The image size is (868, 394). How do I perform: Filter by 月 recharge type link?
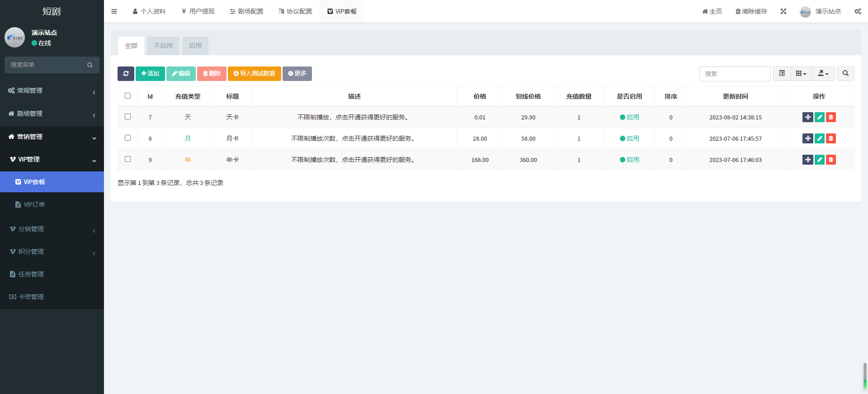pyautogui.click(x=188, y=138)
